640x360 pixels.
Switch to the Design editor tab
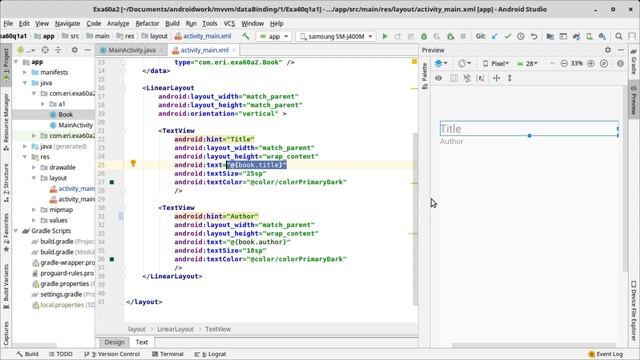tap(114, 342)
